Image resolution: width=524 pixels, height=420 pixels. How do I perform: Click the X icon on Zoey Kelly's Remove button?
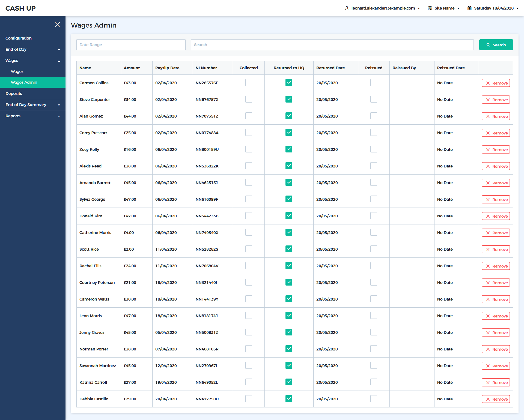pyautogui.click(x=488, y=150)
